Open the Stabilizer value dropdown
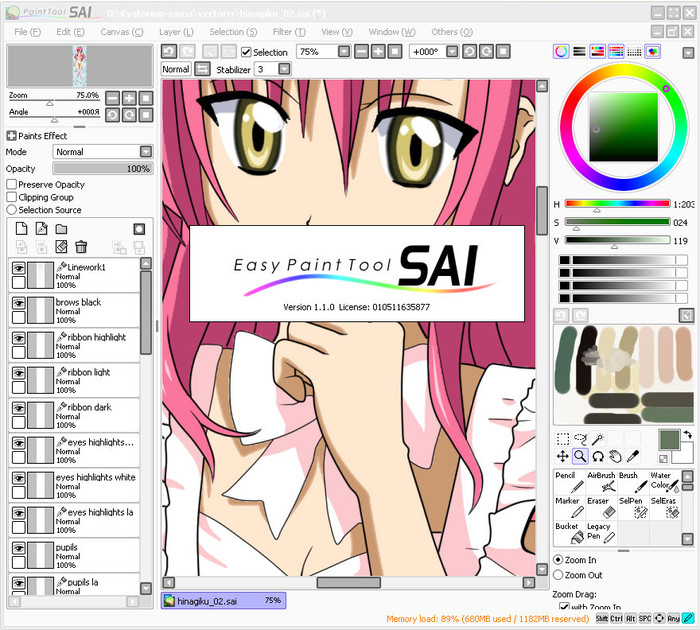The width and height of the screenshot is (700, 630). tap(284, 69)
